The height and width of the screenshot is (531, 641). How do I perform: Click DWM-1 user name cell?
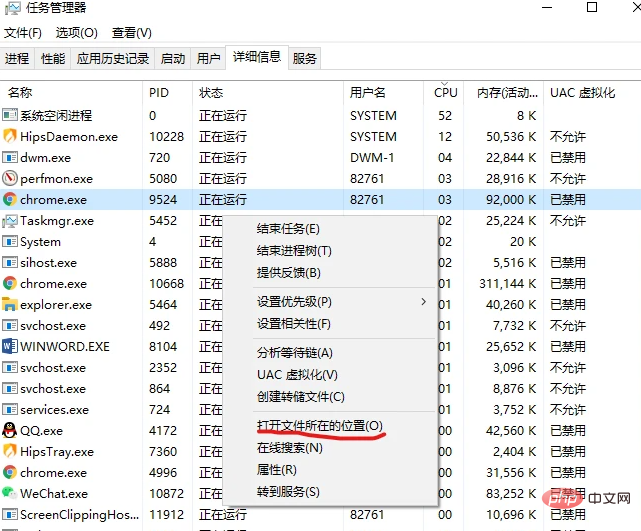(x=372, y=157)
